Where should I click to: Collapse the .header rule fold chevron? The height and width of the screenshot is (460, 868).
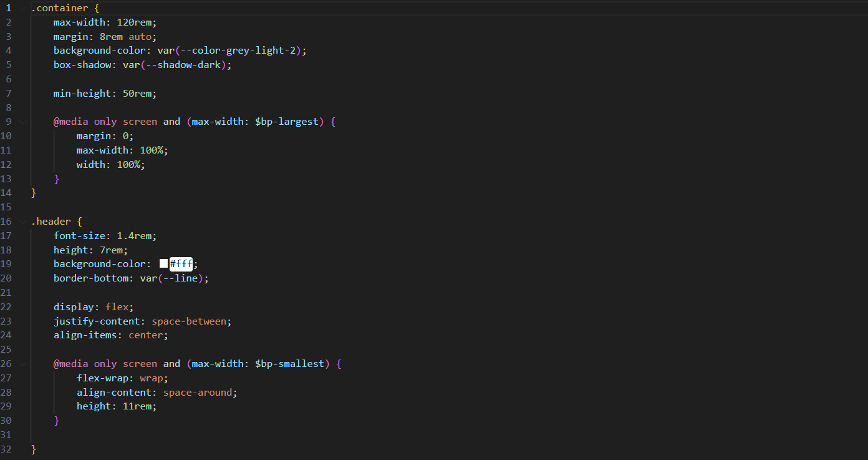click(x=23, y=222)
